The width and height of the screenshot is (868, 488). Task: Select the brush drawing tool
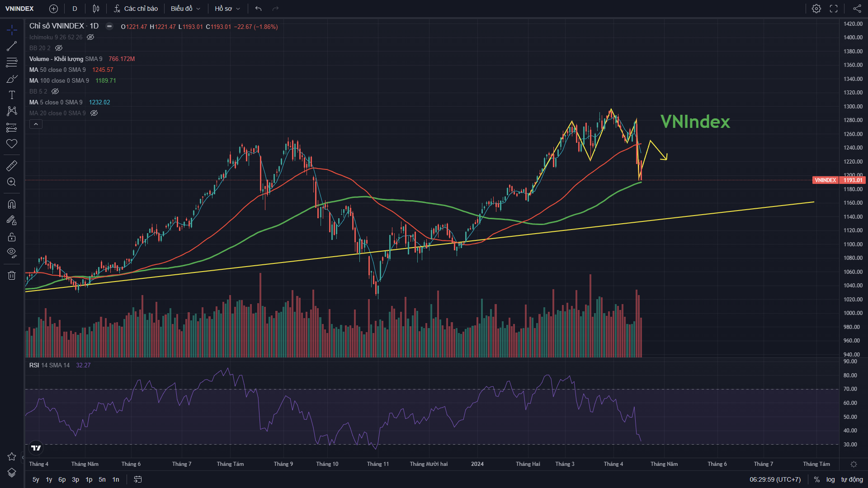tap(12, 79)
